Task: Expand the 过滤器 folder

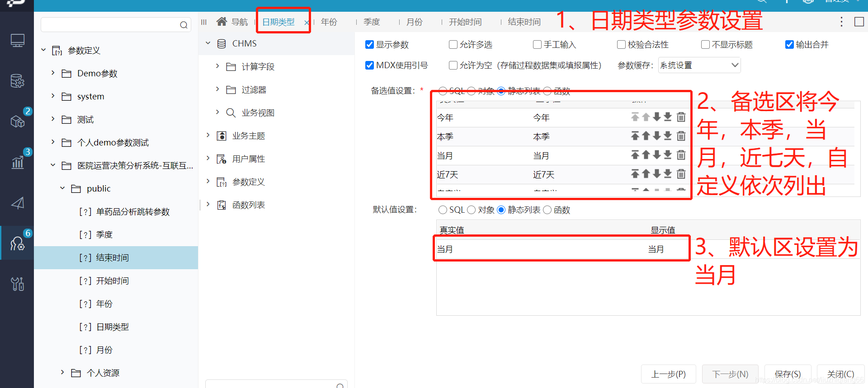Action: [217, 89]
